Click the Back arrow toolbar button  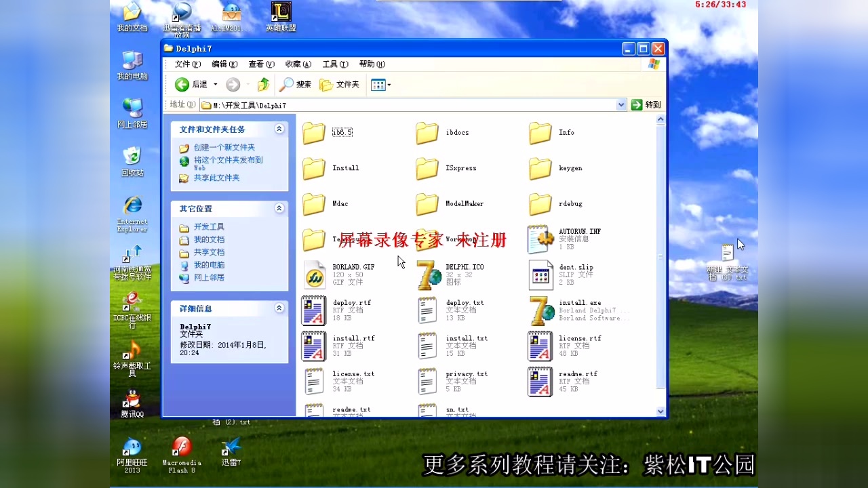coord(182,85)
